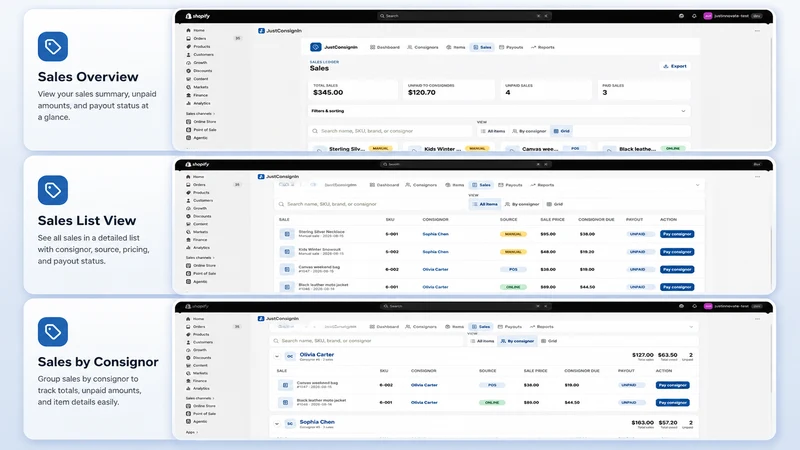Click the notification bell in Sales Overview screenshot

tap(694, 16)
